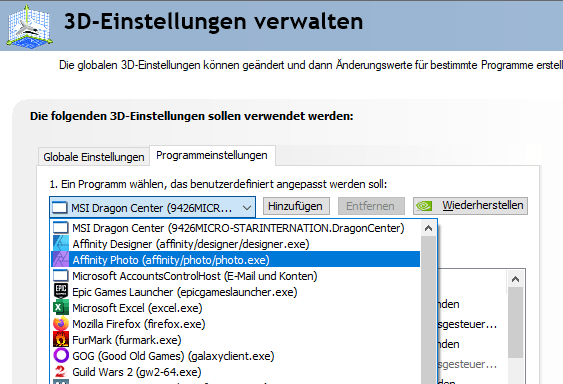This screenshot has height=384, width=563.
Task: Select MSI Dragon Center from the list
Action: [236, 228]
